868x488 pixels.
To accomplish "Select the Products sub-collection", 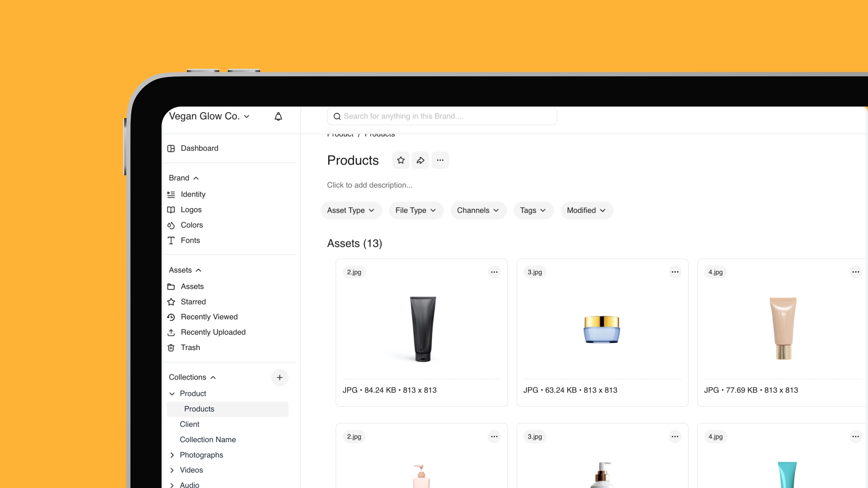I will (228, 409).
